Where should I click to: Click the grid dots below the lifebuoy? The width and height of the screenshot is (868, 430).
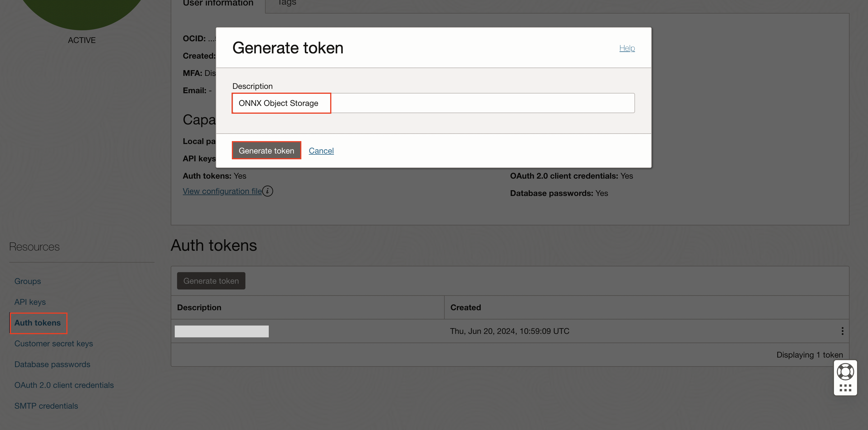[845, 388]
